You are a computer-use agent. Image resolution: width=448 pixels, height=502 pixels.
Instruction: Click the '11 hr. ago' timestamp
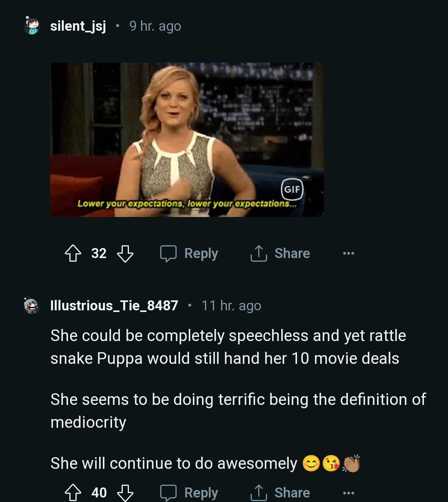pos(231,306)
